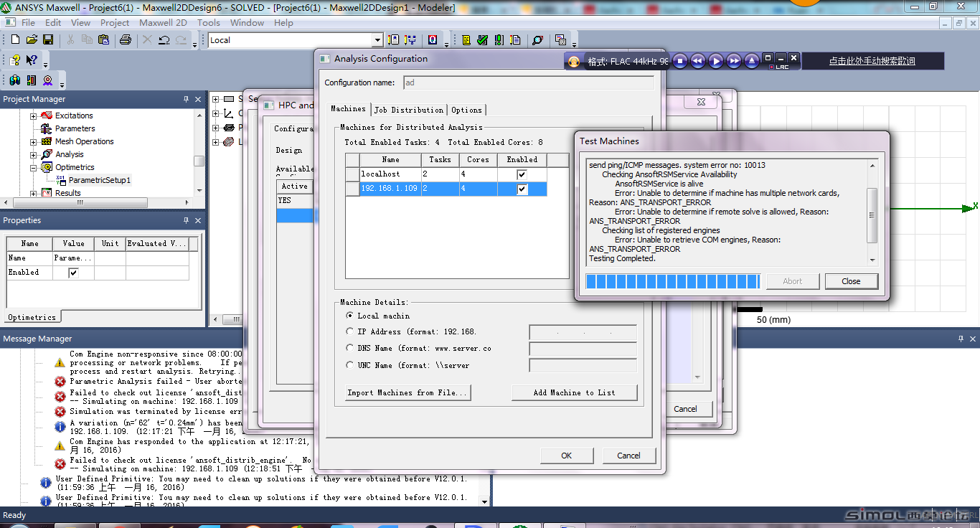
Task: Pin the Project Manager panel
Action: coord(187,99)
